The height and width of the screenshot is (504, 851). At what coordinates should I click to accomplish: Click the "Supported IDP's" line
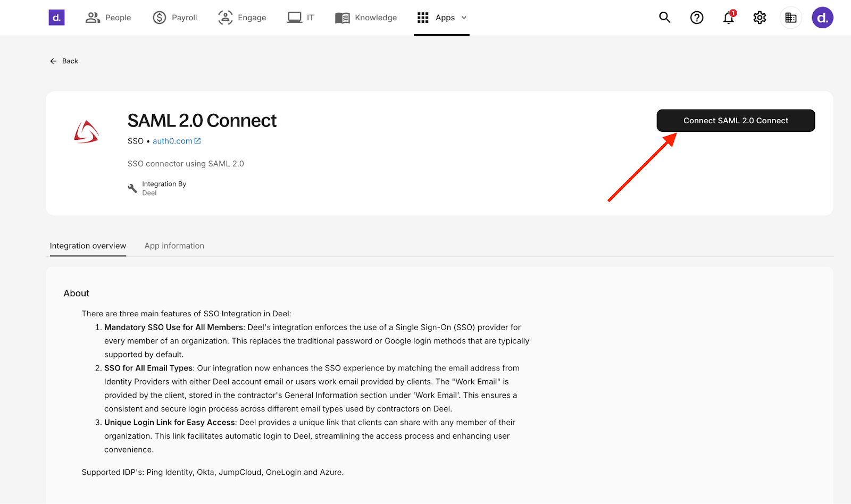point(213,472)
